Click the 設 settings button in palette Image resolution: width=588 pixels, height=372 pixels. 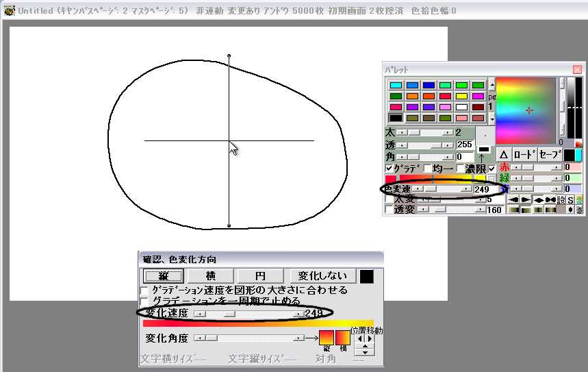tap(561, 199)
